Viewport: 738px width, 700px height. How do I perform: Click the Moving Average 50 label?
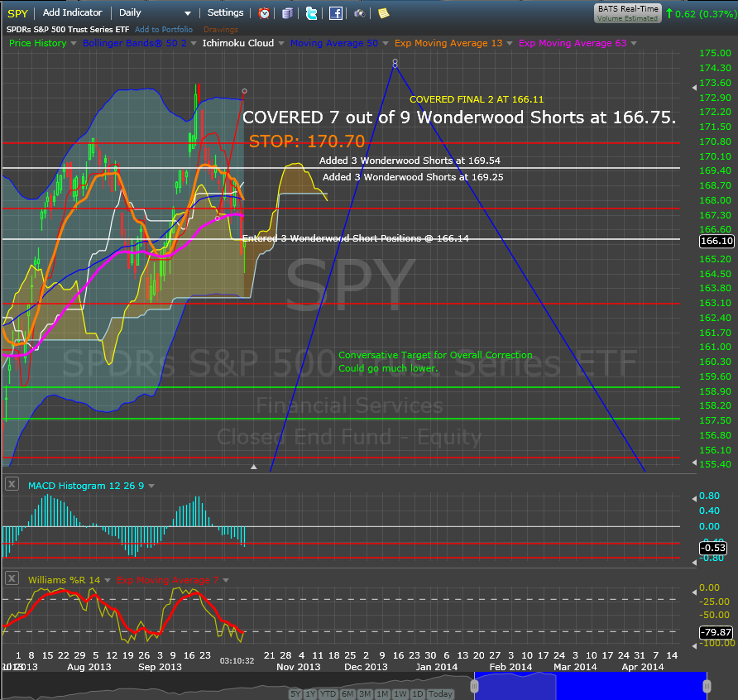(x=334, y=43)
